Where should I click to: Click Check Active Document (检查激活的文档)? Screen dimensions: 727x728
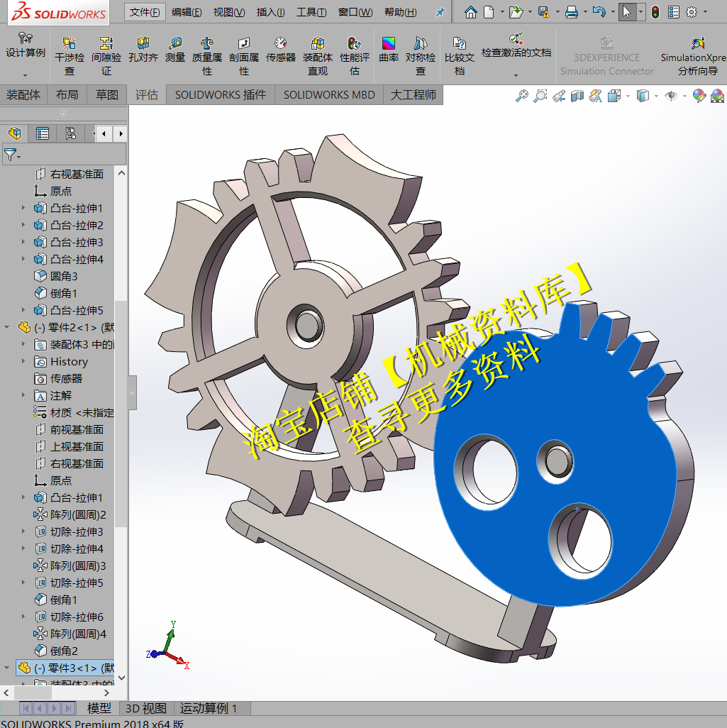pyautogui.click(x=516, y=46)
